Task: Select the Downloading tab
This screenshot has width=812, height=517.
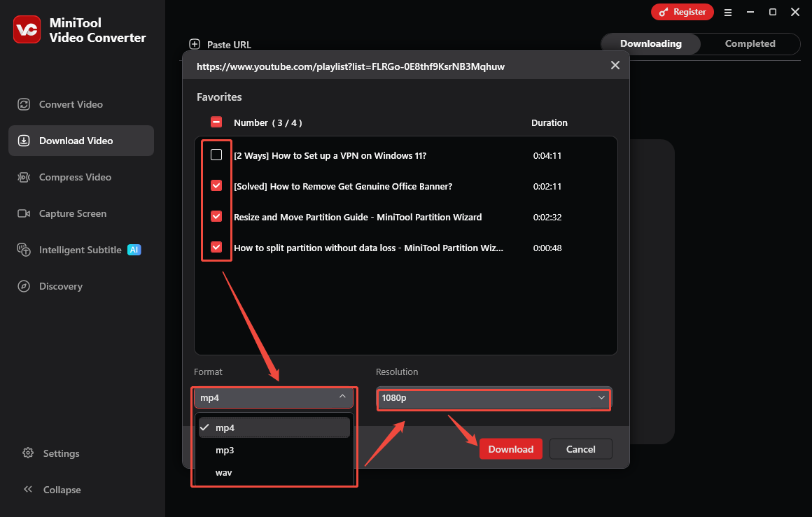Action: 650,43
